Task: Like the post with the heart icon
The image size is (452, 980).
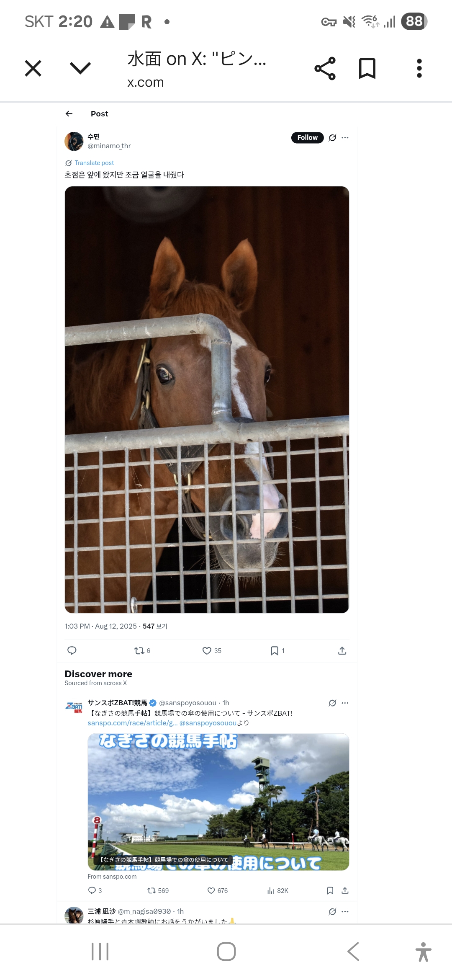Action: coord(211,650)
